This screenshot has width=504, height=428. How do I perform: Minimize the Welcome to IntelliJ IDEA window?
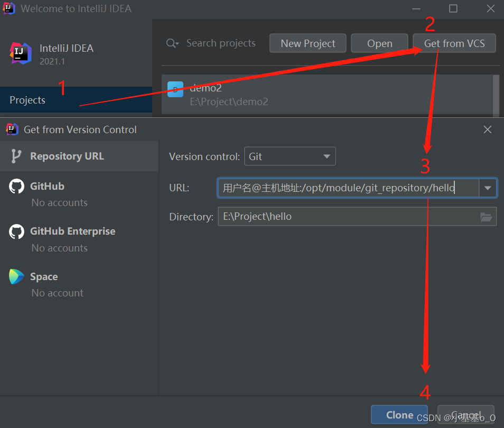coord(416,8)
